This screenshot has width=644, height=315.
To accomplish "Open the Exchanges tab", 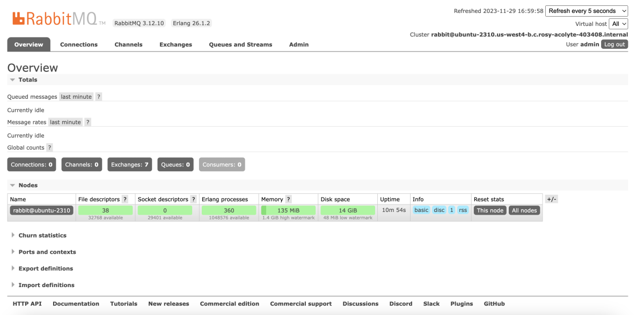I will click(175, 45).
